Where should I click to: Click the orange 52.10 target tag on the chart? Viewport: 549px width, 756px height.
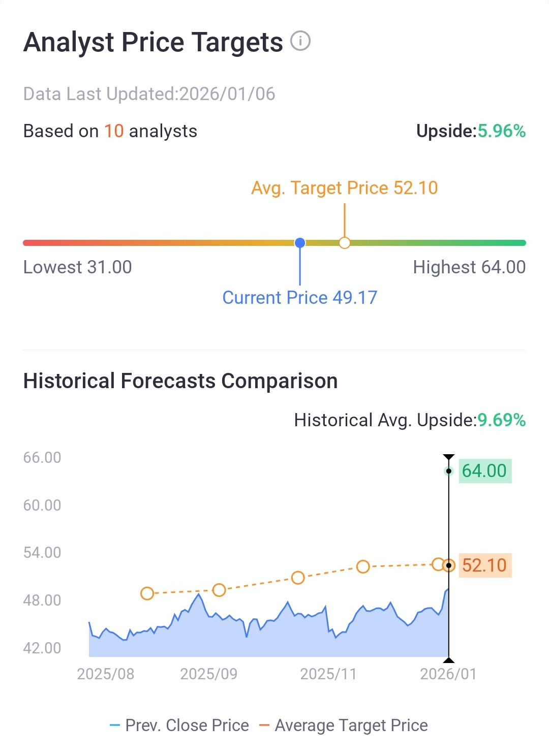click(x=484, y=565)
